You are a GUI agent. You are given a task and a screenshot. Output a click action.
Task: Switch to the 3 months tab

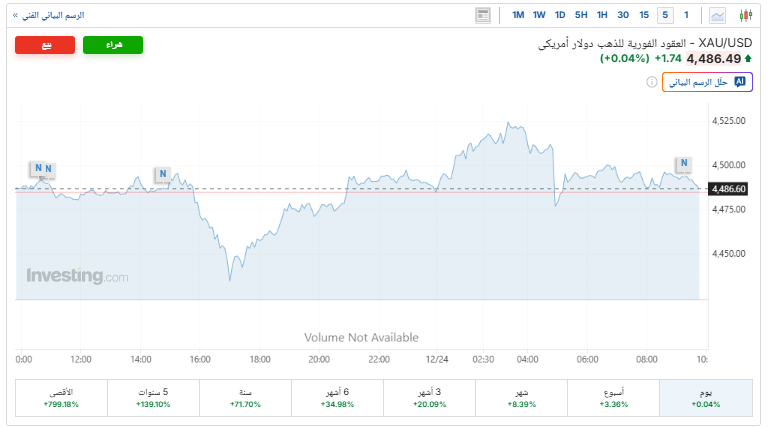click(429, 398)
